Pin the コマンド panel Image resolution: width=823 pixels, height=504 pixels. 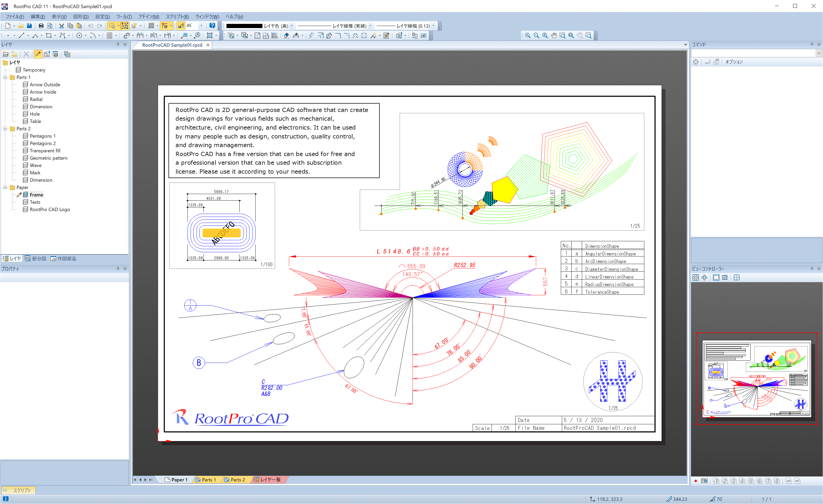[x=812, y=44]
